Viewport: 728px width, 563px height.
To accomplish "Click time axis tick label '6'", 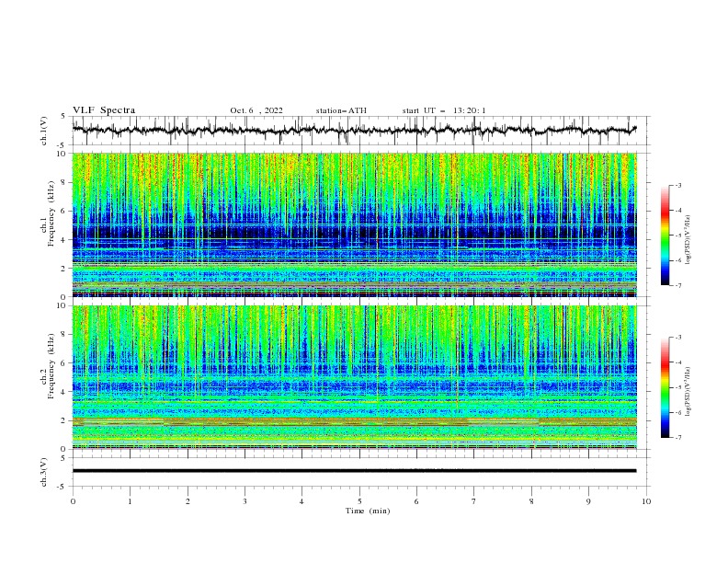I will 416,501.
